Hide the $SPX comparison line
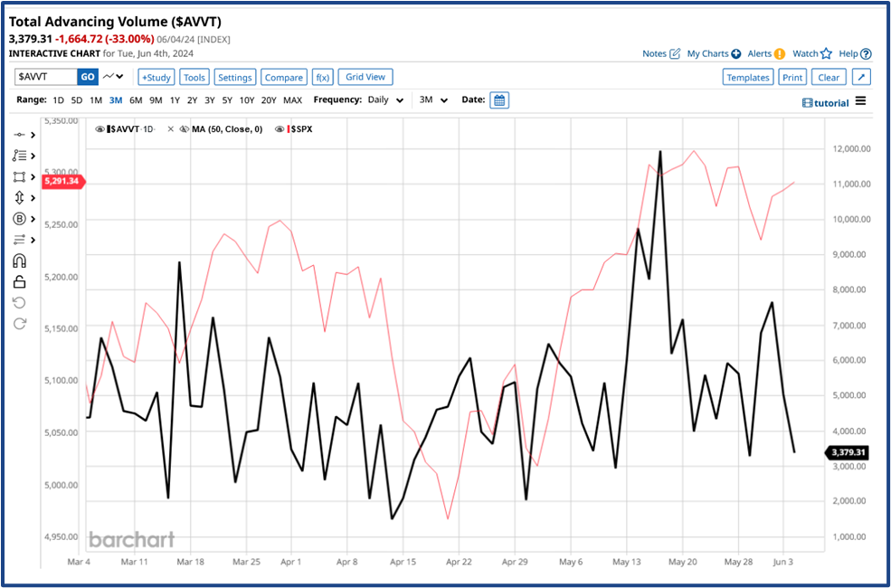This screenshot has width=891, height=588. [279, 128]
